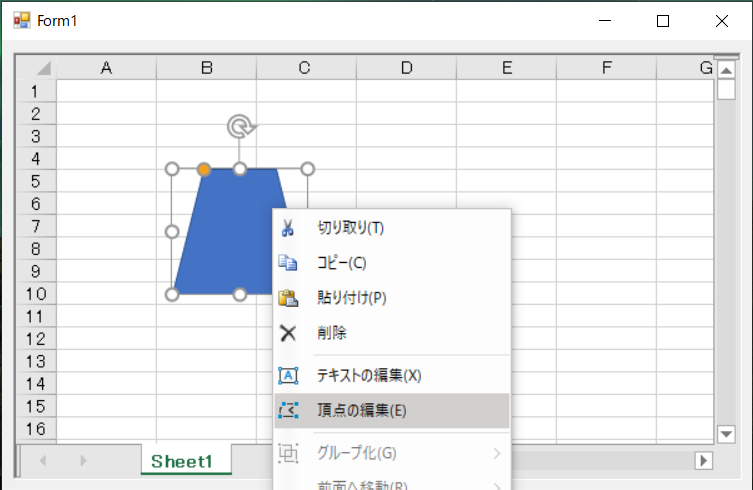Click the shape's rotation handle
This screenshot has height=490, width=753.
click(x=240, y=126)
